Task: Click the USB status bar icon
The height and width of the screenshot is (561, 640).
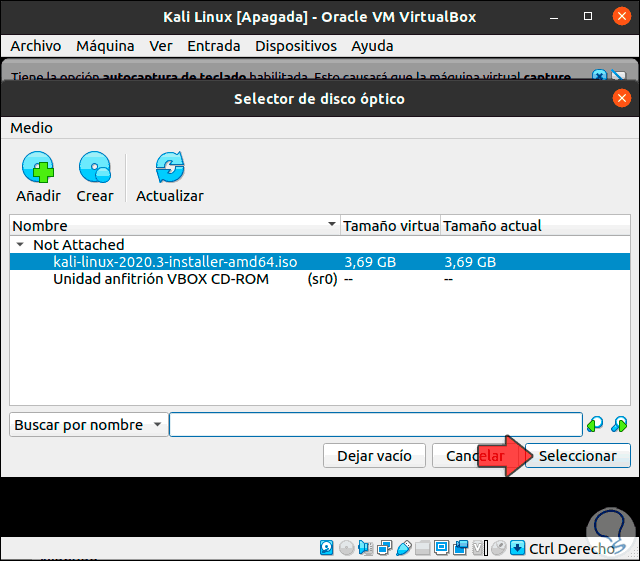Action: pos(403,548)
